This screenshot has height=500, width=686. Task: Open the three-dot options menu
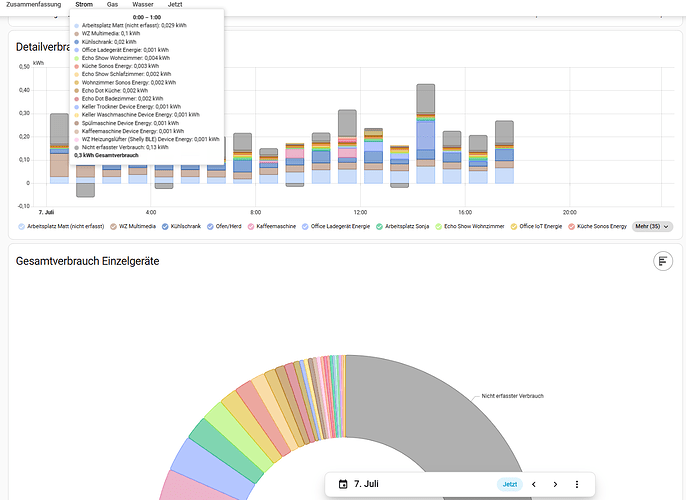577,484
